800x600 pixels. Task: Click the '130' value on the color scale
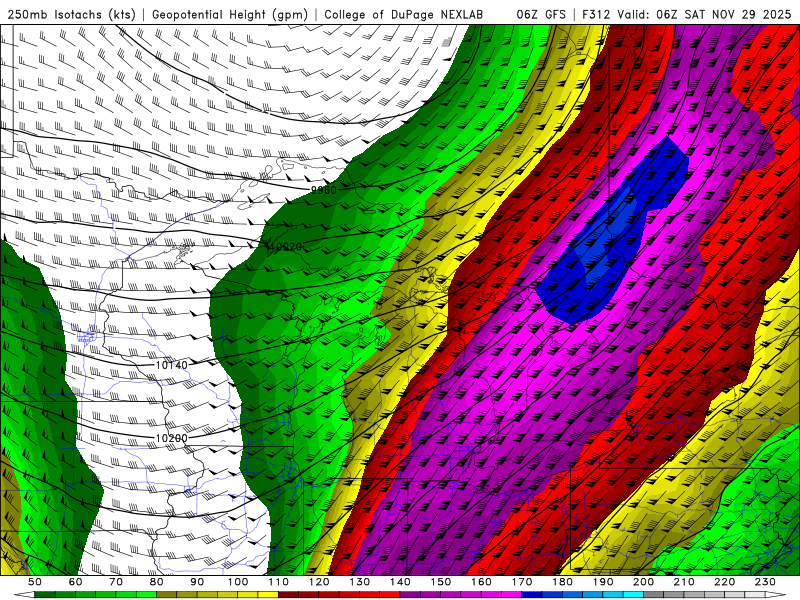360,582
